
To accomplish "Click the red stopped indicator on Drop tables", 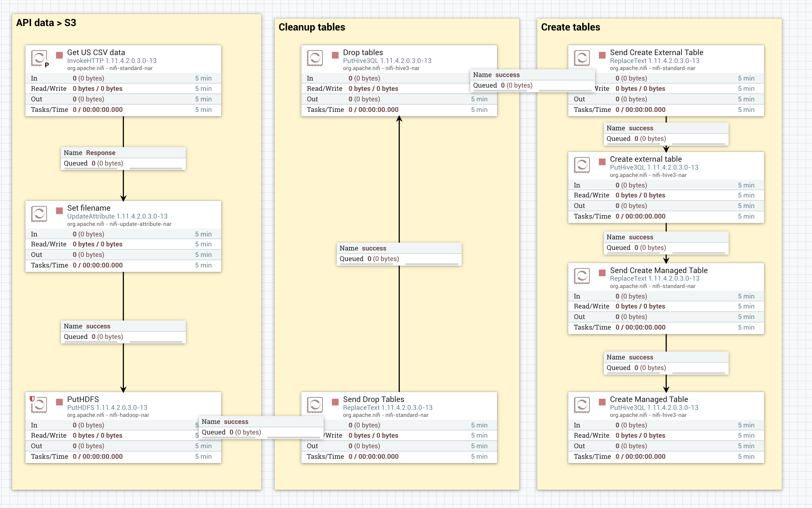I will tap(335, 55).
